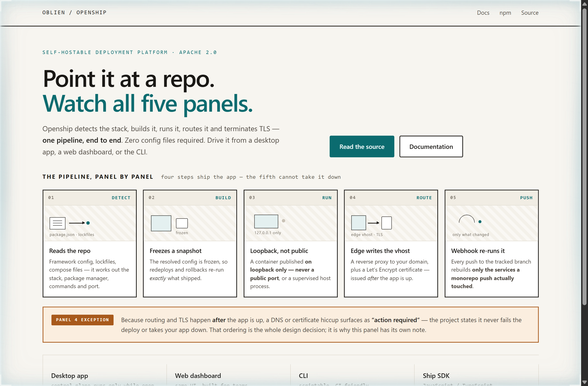Click the CLI card title
588x386 pixels.
[303, 375]
